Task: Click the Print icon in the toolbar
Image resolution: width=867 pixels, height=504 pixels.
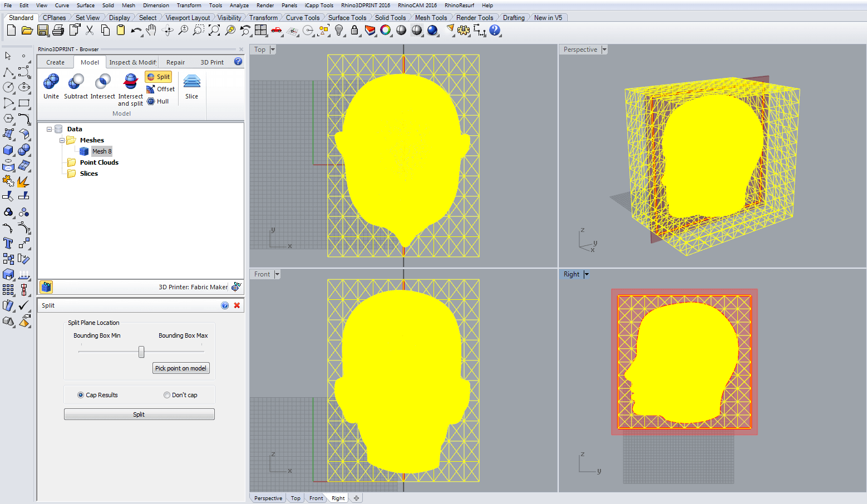Action: tap(58, 31)
